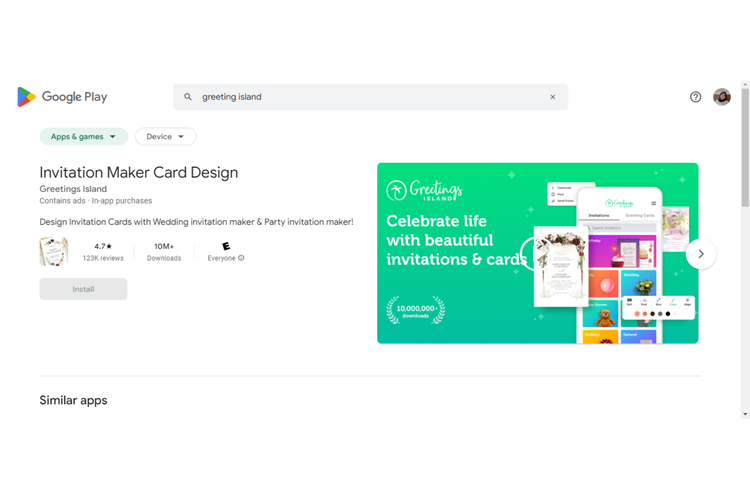
Task: Open the Invitation Maker app icon thumbnail
Action: (x=54, y=252)
